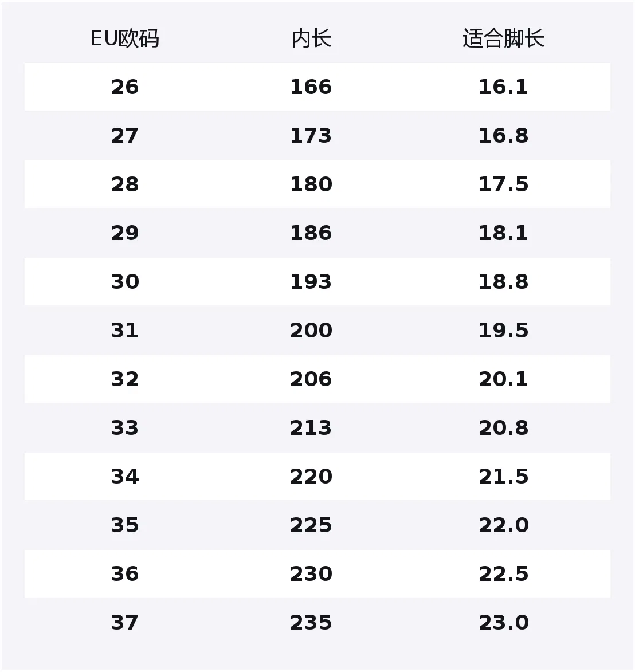Click foot length value 18.1
The height and width of the screenshot is (672, 635).
coord(503,233)
